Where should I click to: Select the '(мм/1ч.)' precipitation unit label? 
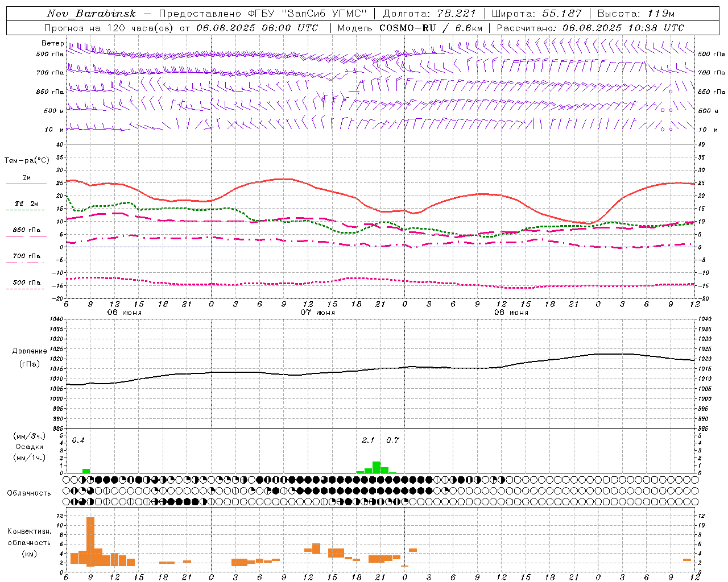(30, 458)
